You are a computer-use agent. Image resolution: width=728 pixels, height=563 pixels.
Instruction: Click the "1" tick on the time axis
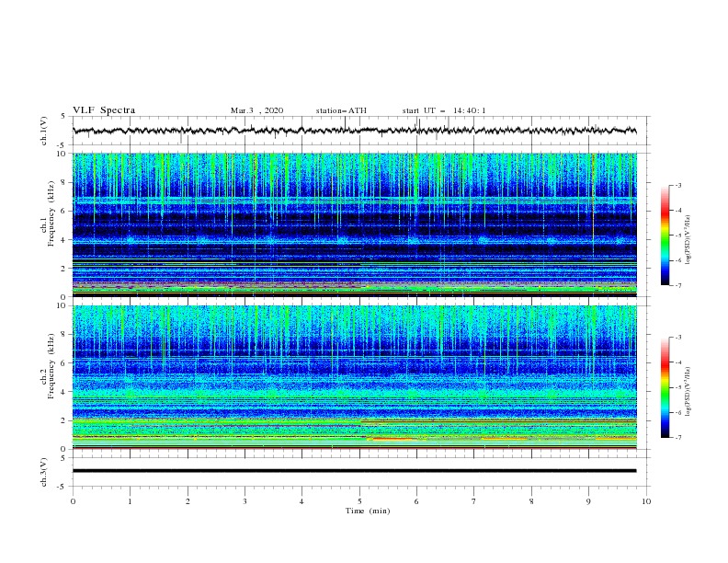pyautogui.click(x=130, y=501)
